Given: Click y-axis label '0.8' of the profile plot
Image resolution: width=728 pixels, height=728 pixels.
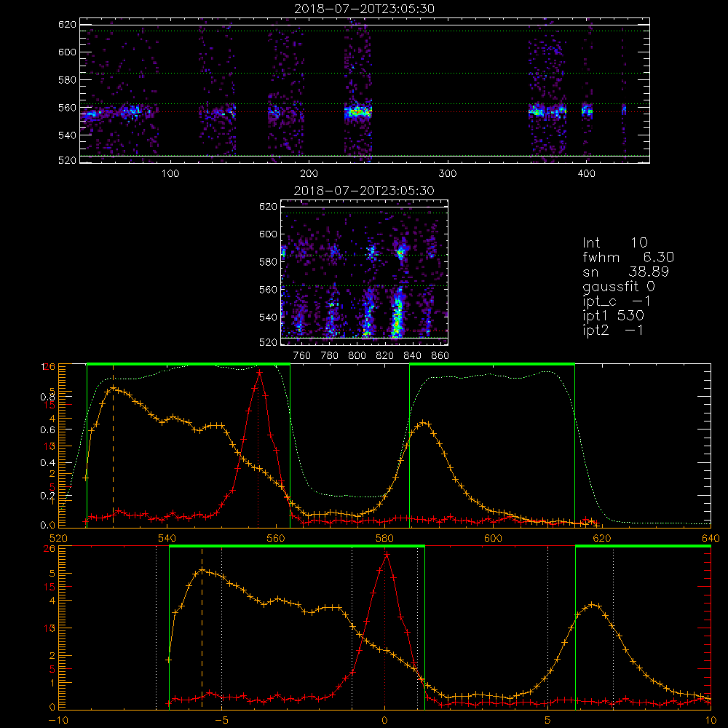Looking at the screenshot, I should [48, 397].
